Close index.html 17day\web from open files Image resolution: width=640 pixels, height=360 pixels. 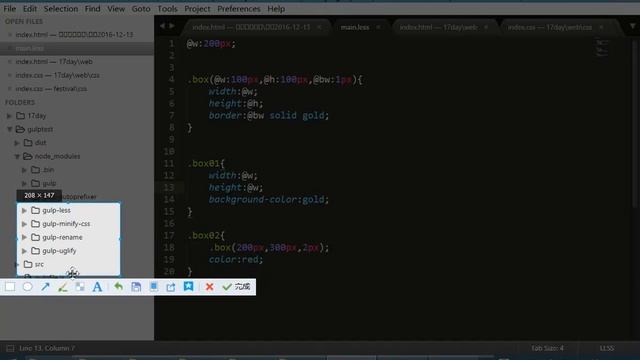coord(10,62)
